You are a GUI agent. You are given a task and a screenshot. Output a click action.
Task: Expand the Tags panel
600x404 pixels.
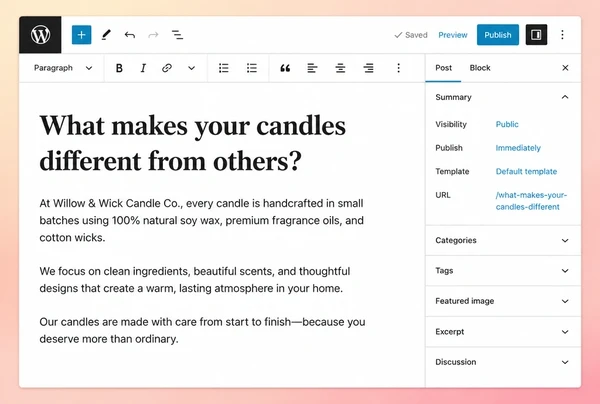pos(503,270)
